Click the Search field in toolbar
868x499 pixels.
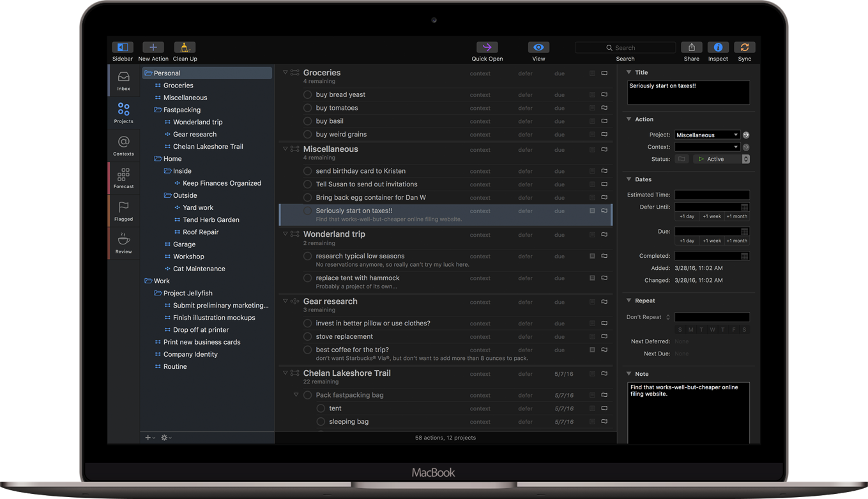point(625,48)
